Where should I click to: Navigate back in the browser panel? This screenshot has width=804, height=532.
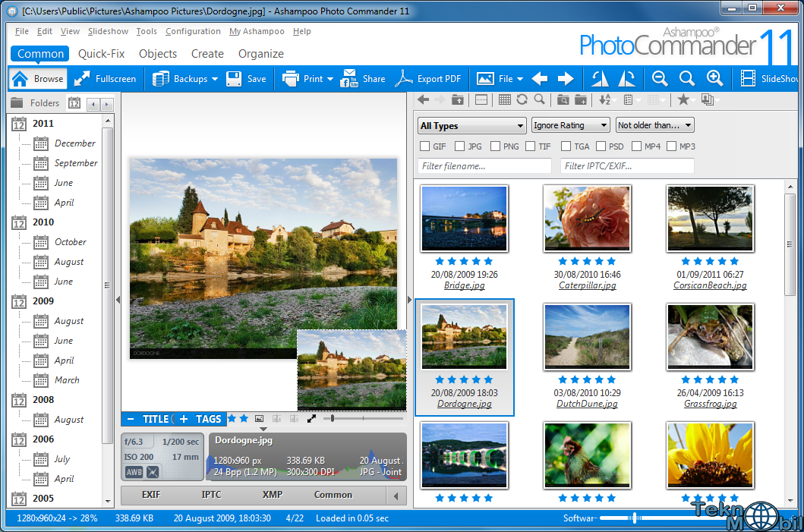point(423,99)
